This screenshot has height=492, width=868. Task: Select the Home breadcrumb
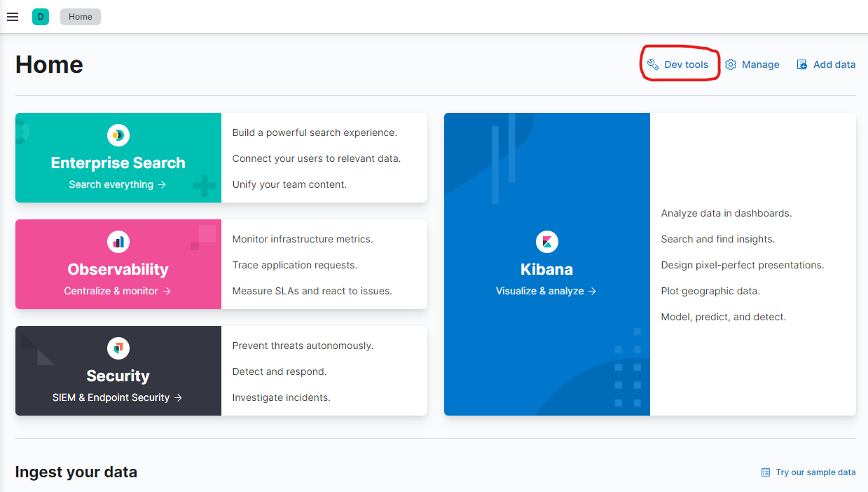pyautogui.click(x=81, y=17)
